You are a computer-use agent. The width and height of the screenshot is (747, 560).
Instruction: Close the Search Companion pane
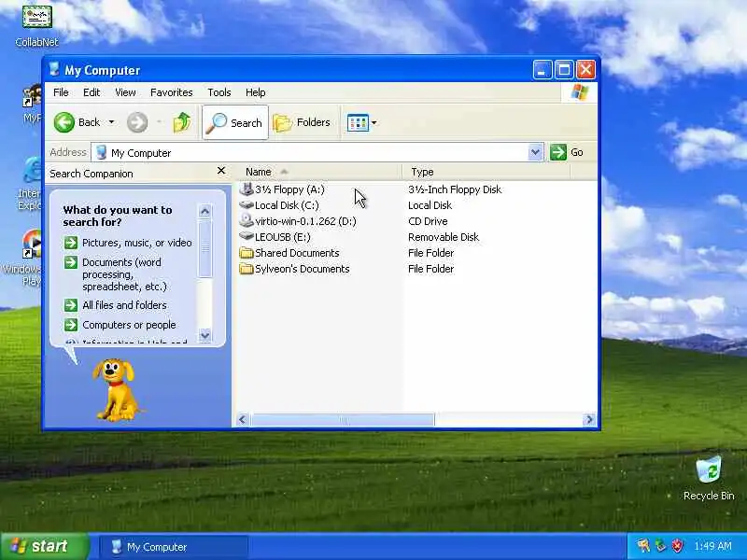point(221,171)
